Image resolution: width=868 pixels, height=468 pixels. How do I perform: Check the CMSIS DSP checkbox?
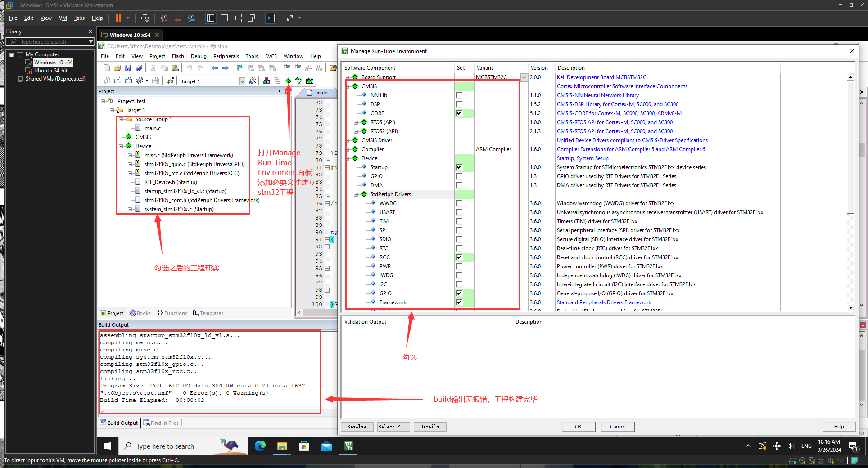pyautogui.click(x=459, y=104)
